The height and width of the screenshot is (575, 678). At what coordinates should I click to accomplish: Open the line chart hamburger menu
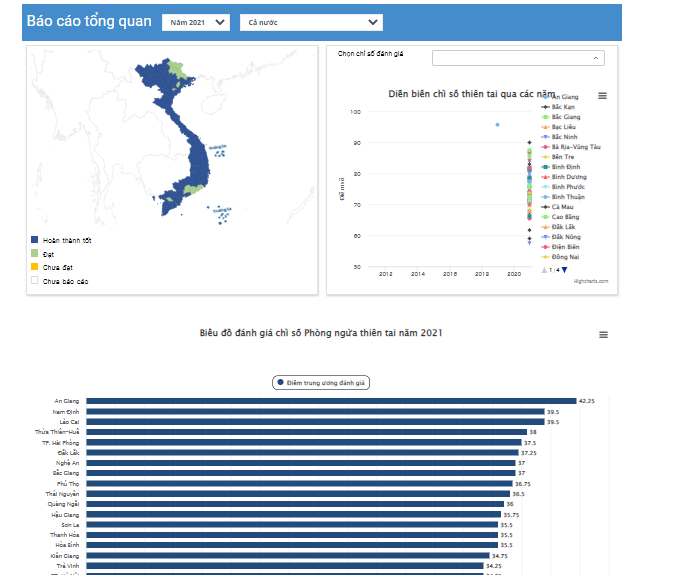[602, 96]
